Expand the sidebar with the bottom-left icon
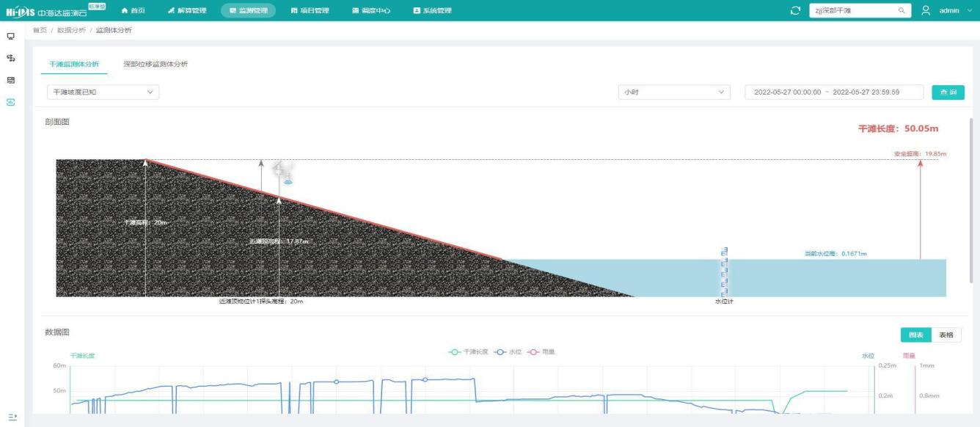980x427 pixels. pyautogui.click(x=12, y=415)
